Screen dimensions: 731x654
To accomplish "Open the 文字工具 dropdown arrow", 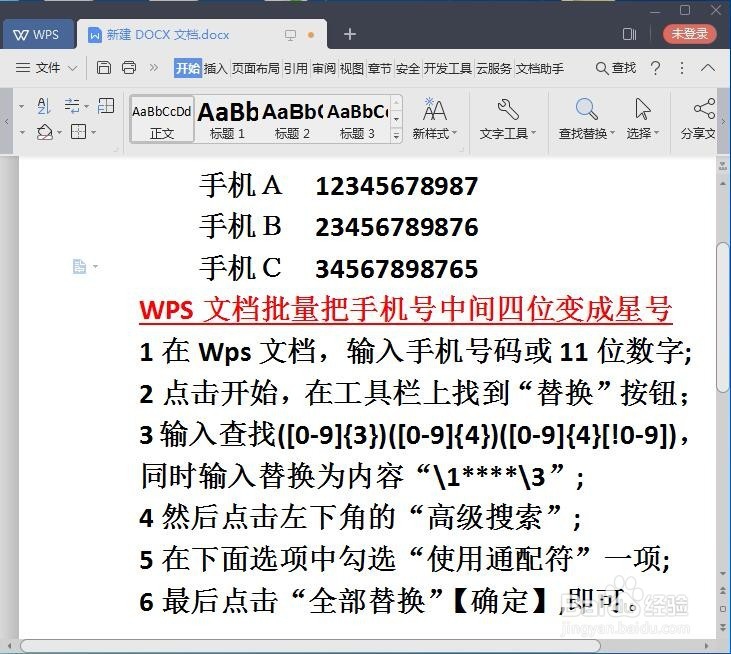I will click(533, 133).
